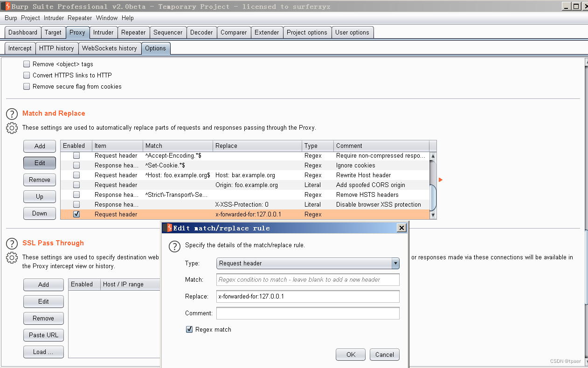Open the Window menu
This screenshot has height=368, width=588.
pos(107,18)
